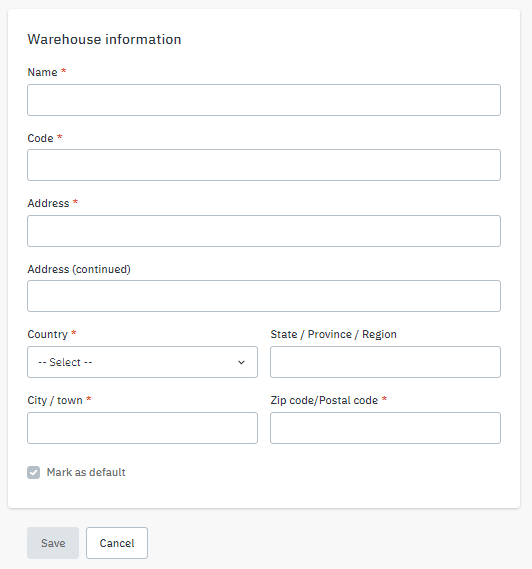The image size is (532, 569).
Task: Click the 'Code' field label
Action: [40, 138]
